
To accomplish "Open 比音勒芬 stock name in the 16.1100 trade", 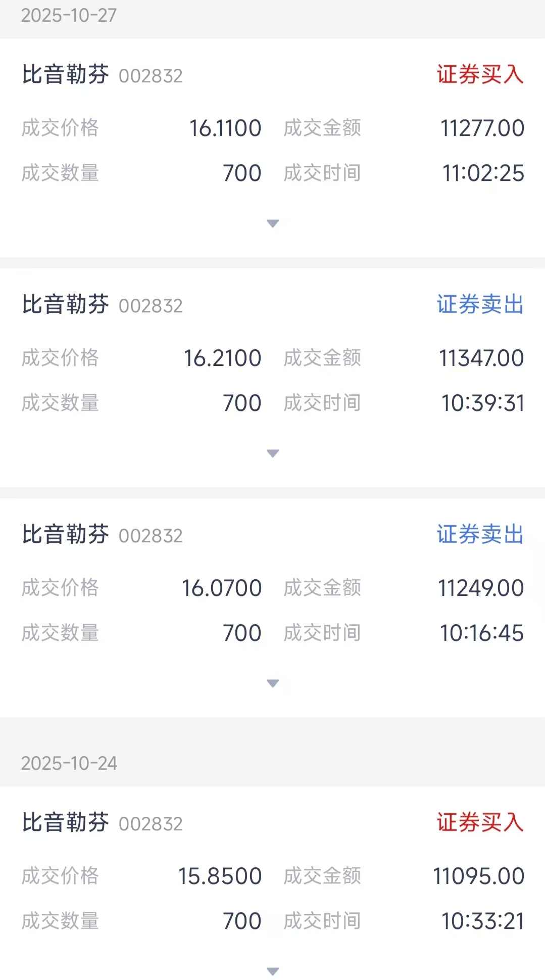I will tap(65, 75).
